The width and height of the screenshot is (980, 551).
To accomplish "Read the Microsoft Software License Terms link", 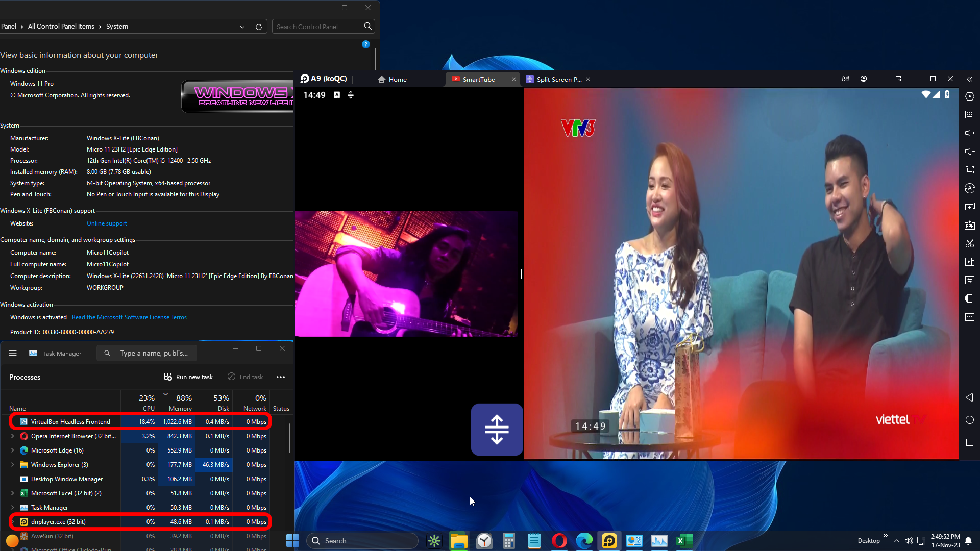I will [x=129, y=317].
